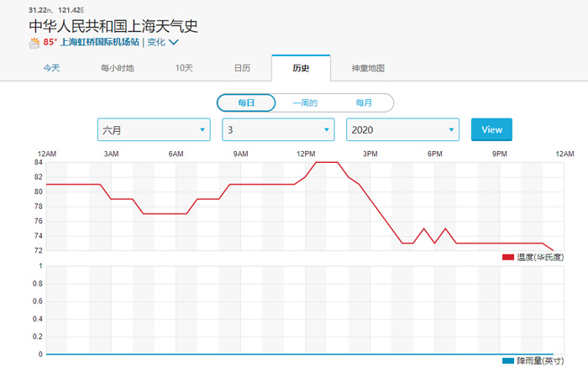The width and height of the screenshot is (588, 367).
Task: Open the year dropdown showing 2020
Action: 402,130
